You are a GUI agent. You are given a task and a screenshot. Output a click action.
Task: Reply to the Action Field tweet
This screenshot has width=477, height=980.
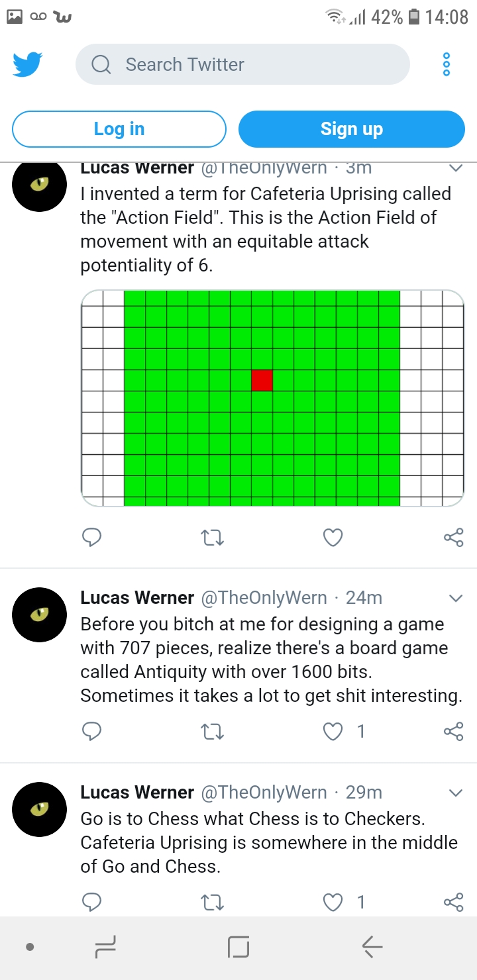click(91, 538)
